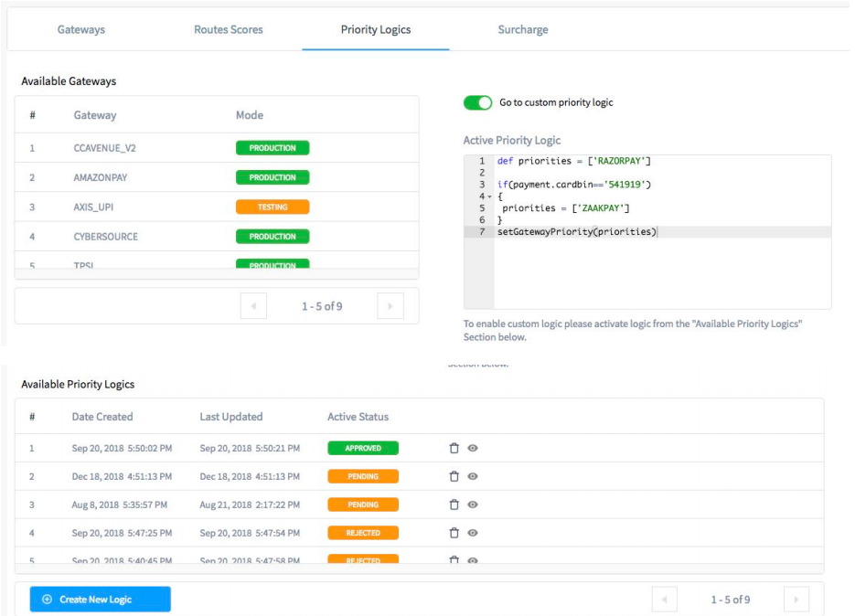Open the Surcharge tab

coord(523,29)
